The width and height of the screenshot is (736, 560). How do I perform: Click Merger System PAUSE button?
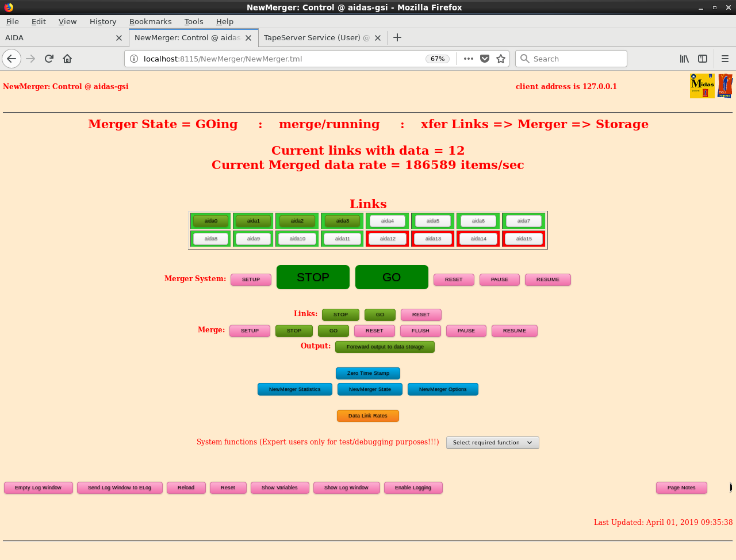500,279
